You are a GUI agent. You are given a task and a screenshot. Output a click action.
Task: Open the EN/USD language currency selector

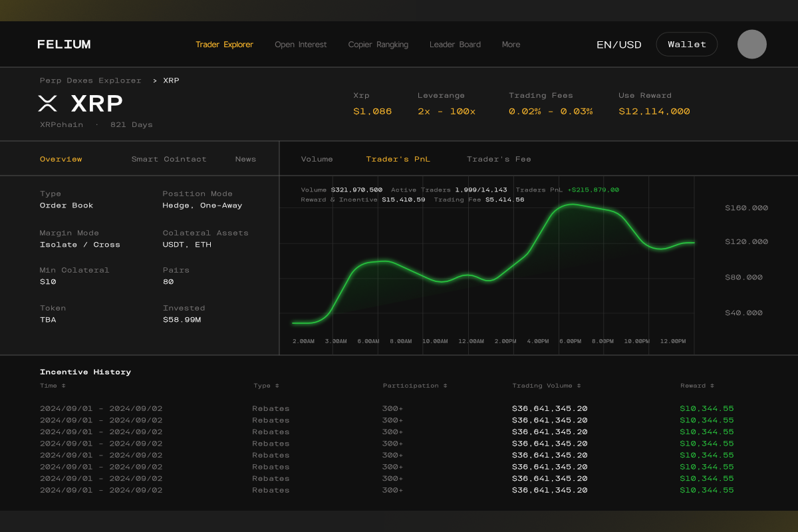point(618,45)
